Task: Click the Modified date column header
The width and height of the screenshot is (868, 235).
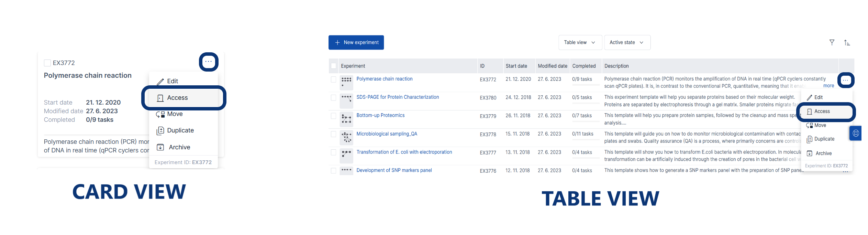Action: [552, 66]
